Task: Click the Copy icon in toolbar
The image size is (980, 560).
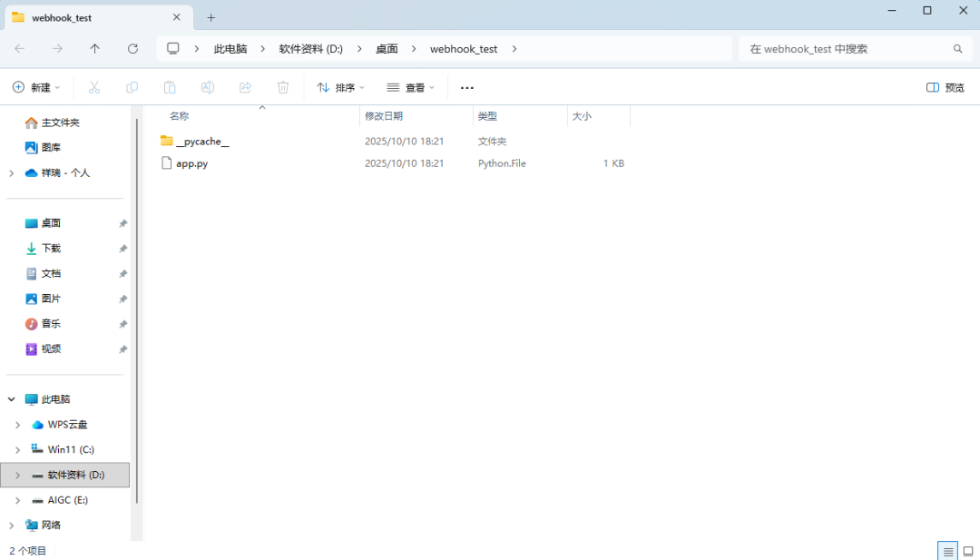Action: [x=132, y=87]
